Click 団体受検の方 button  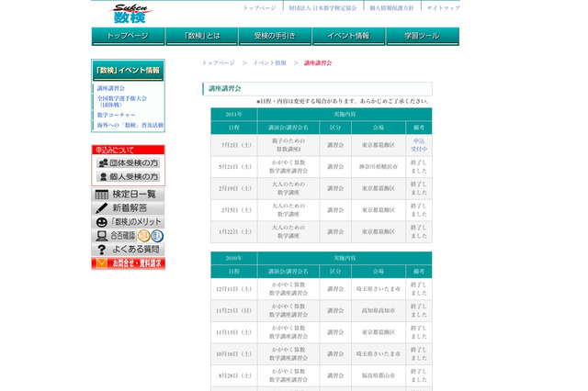(x=129, y=163)
